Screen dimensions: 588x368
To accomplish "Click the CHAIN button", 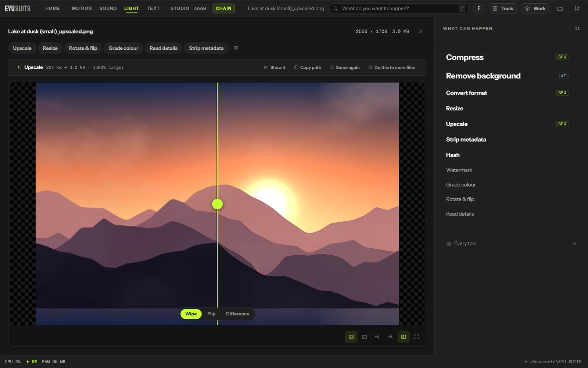I will coord(223,8).
